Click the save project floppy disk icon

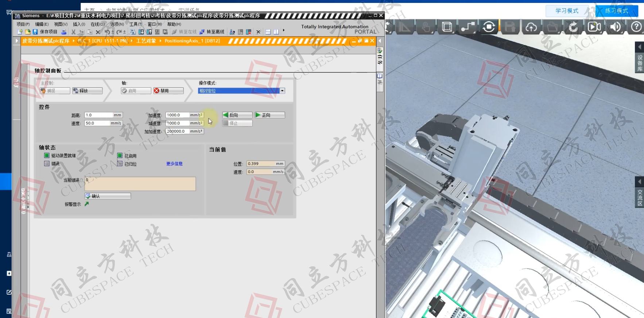click(35, 32)
